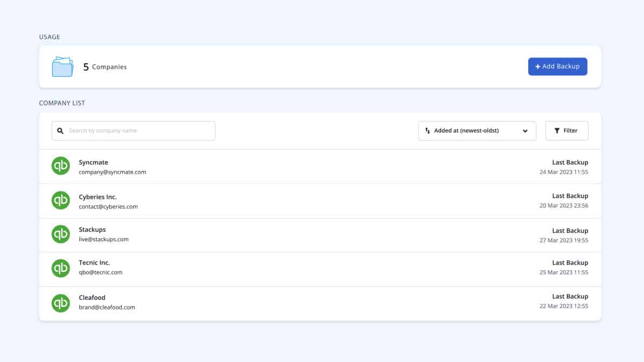Image resolution: width=644 pixels, height=362 pixels.
Task: Select the Cyberies Inc. company name
Action: 98,197
